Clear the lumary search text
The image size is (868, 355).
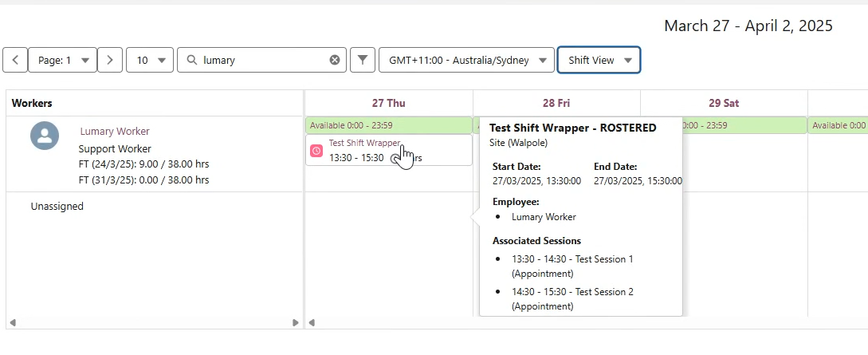[335, 60]
